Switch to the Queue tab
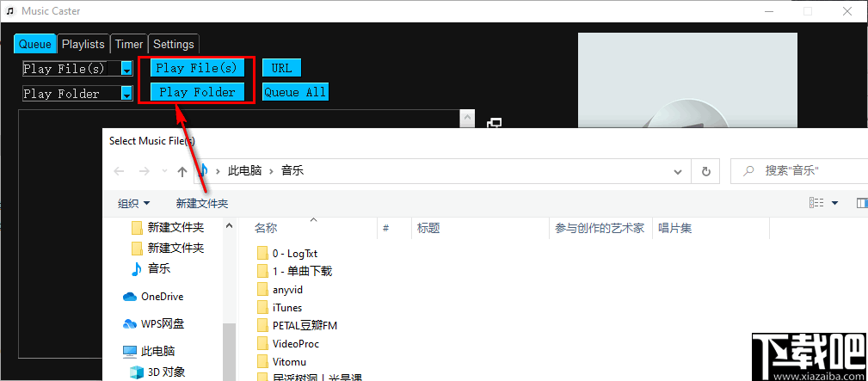 pos(35,44)
